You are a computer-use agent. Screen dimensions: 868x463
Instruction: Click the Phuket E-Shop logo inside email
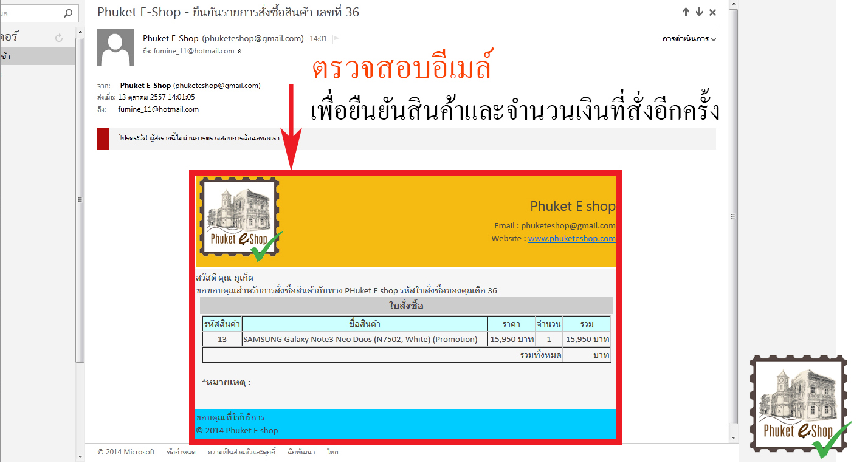[x=240, y=220]
